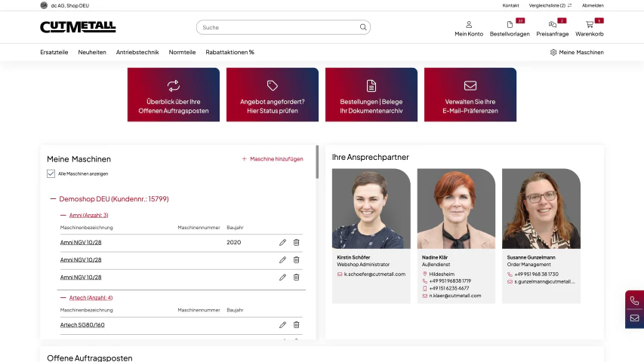The image size is (644, 362).
Task: Open the Bestellvorlagen document icon
Action: 510,25
